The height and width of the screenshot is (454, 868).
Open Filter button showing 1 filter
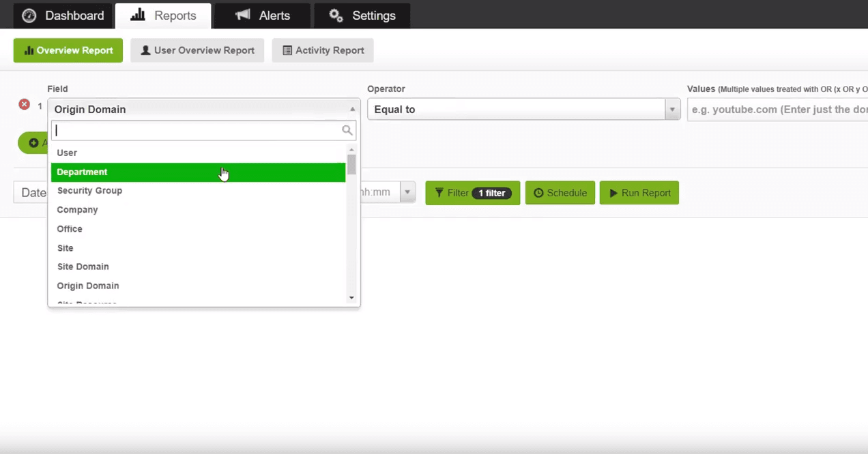(473, 193)
